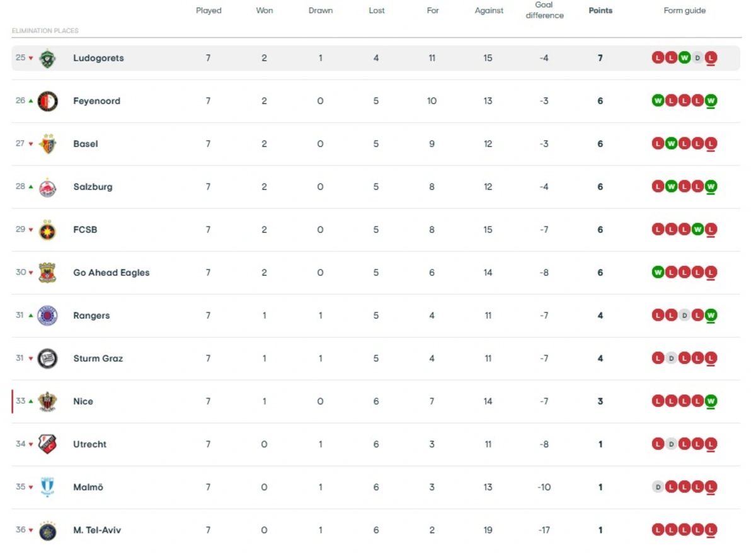Click the FCSB club crest
The width and height of the screenshot is (756, 553).
pos(47,230)
